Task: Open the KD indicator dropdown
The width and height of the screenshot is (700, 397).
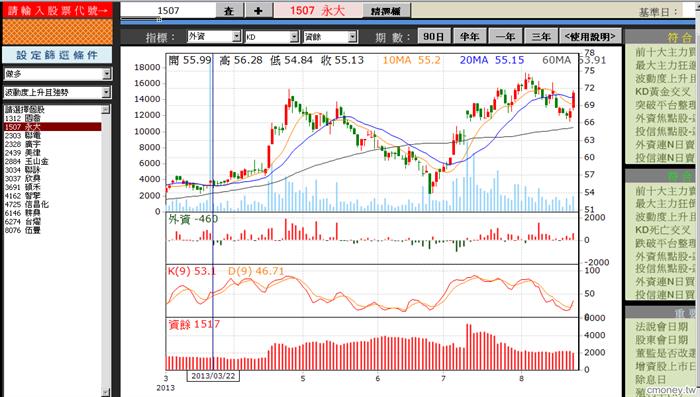Action: point(272,37)
